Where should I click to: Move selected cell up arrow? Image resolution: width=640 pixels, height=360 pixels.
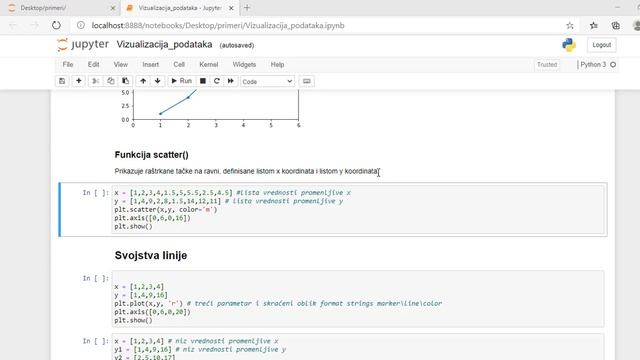pyautogui.click(x=143, y=81)
